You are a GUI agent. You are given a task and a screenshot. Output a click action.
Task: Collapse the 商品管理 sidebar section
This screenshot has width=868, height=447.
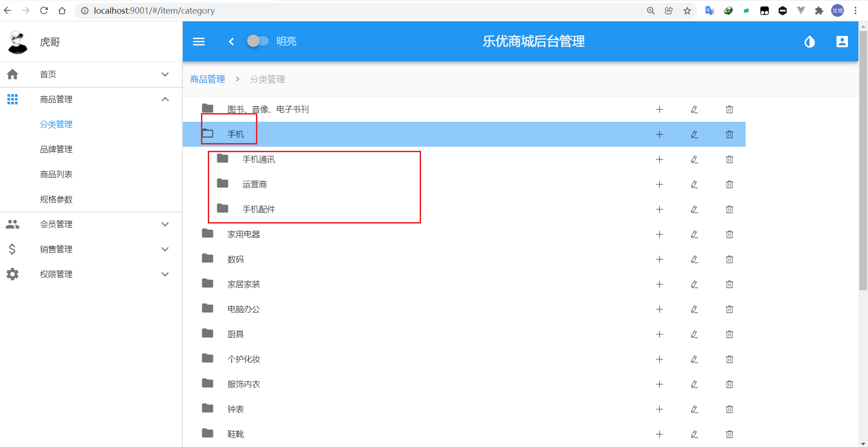[165, 99]
